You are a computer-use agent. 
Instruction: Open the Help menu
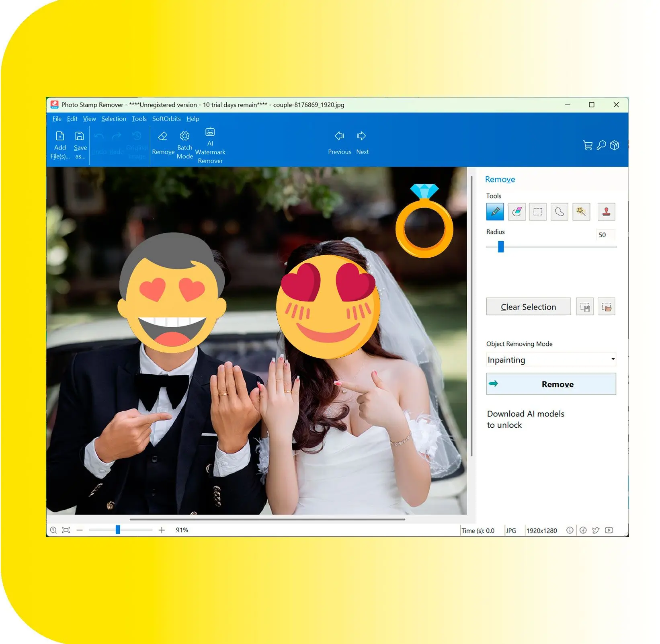[x=193, y=119]
